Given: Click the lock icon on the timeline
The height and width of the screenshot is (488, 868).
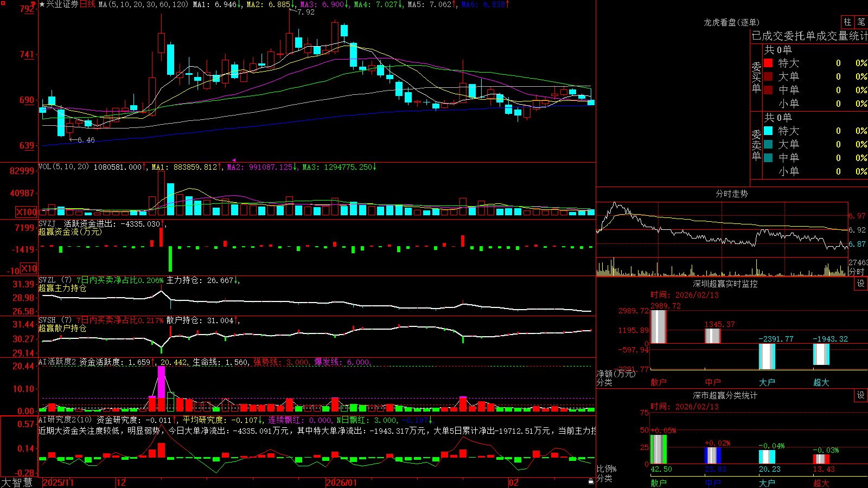Looking at the screenshot, I should click(591, 481).
